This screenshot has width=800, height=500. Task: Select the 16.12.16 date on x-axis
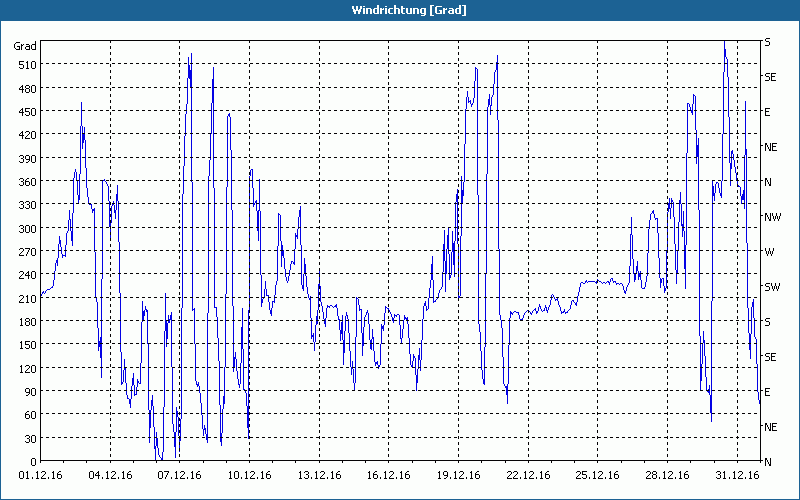(x=389, y=476)
